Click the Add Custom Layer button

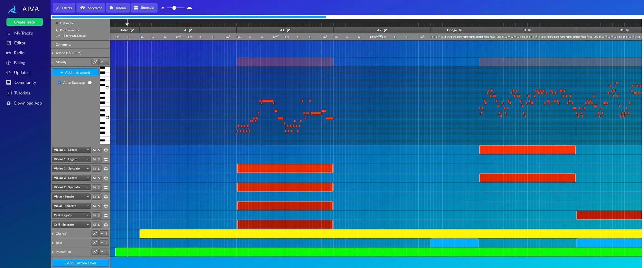click(80, 263)
